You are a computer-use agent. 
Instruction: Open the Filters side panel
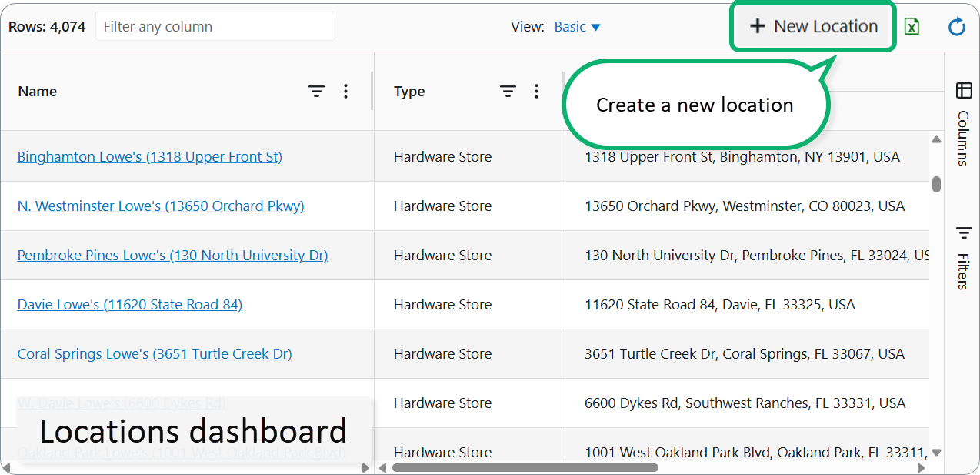[x=963, y=258]
